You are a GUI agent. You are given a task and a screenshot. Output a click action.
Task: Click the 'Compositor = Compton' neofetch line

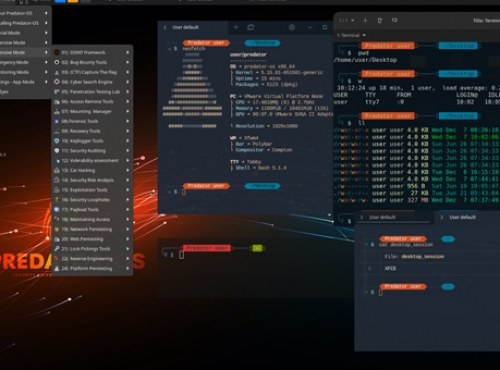264,150
